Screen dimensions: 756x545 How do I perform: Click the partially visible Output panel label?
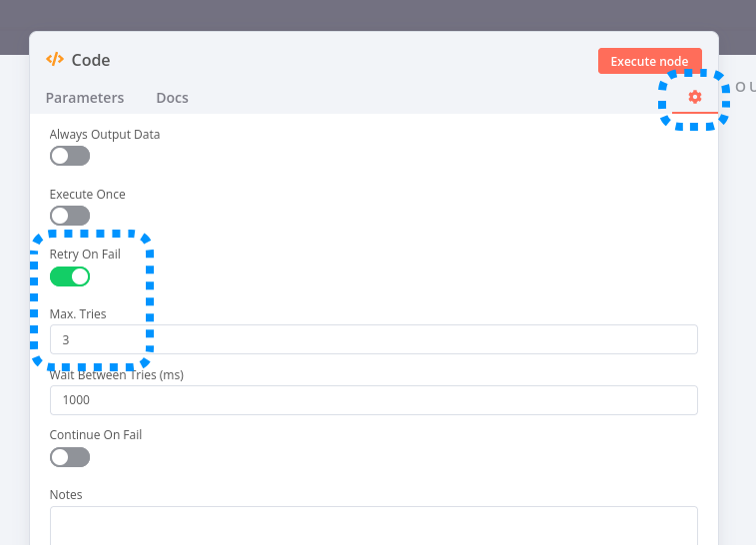(x=744, y=87)
